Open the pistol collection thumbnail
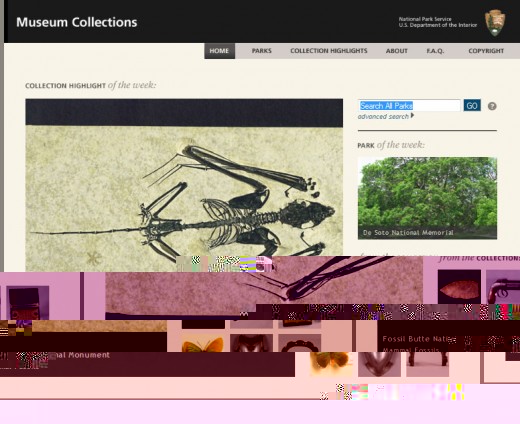The height and width of the screenshot is (424, 520). point(503,287)
